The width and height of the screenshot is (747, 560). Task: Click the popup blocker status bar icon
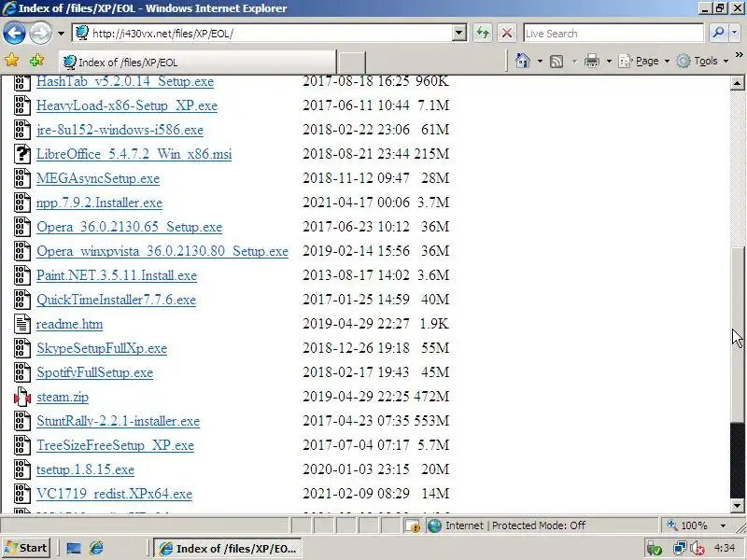coord(413,525)
